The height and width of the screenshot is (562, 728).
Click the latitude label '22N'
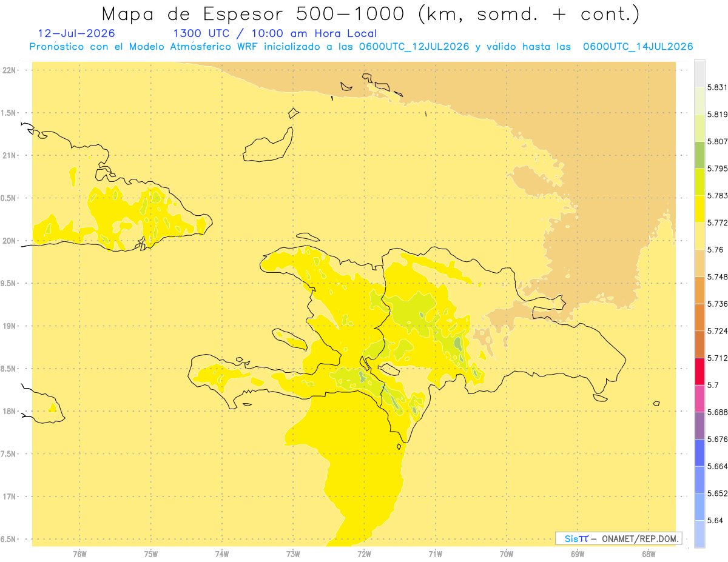(x=10, y=70)
